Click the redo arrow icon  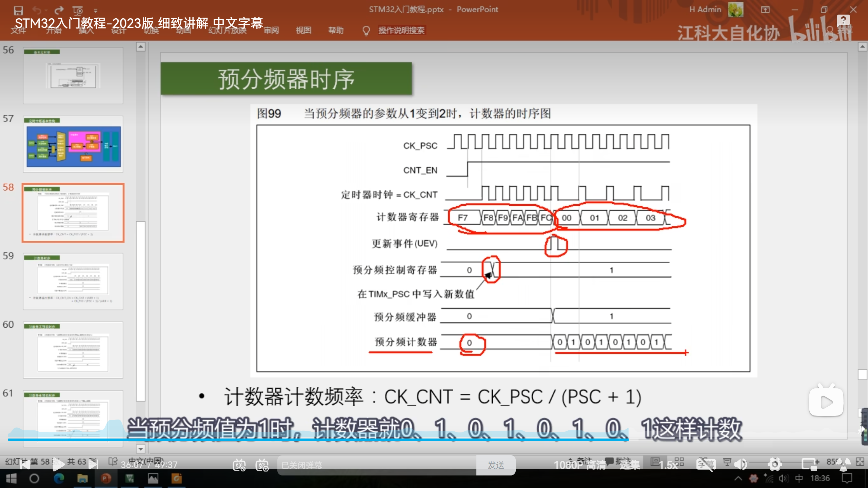(59, 11)
